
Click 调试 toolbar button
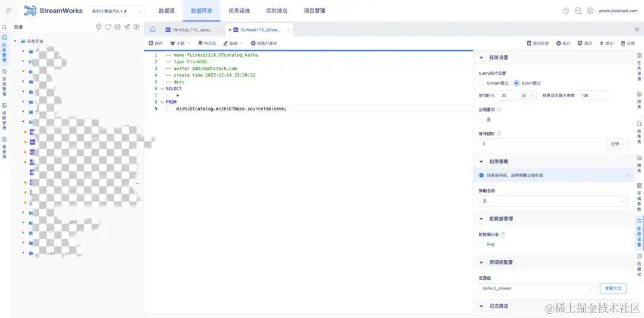(585, 43)
